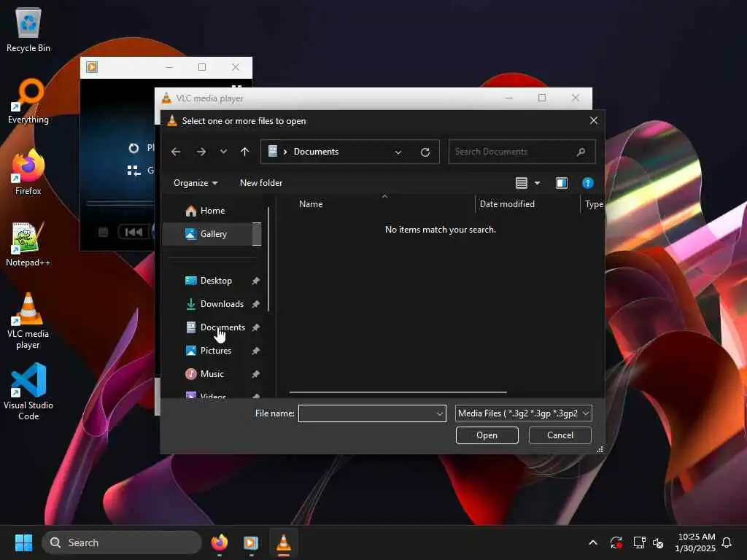Click the search magnifier in Search Documents
This screenshot has width=747, height=560.
[x=580, y=152]
